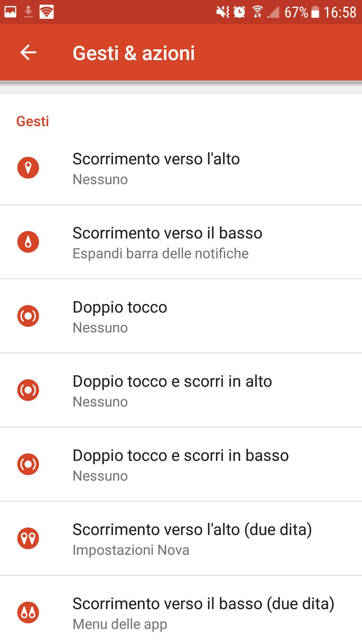
Task: Click the Doppio tocco gesture icon
Action: 28,316
